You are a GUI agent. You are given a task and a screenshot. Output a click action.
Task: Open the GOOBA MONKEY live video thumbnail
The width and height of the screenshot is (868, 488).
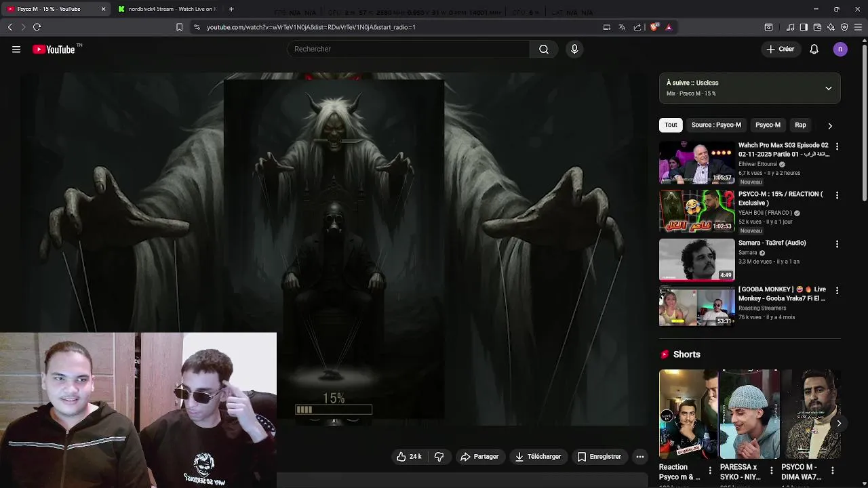[696, 306]
